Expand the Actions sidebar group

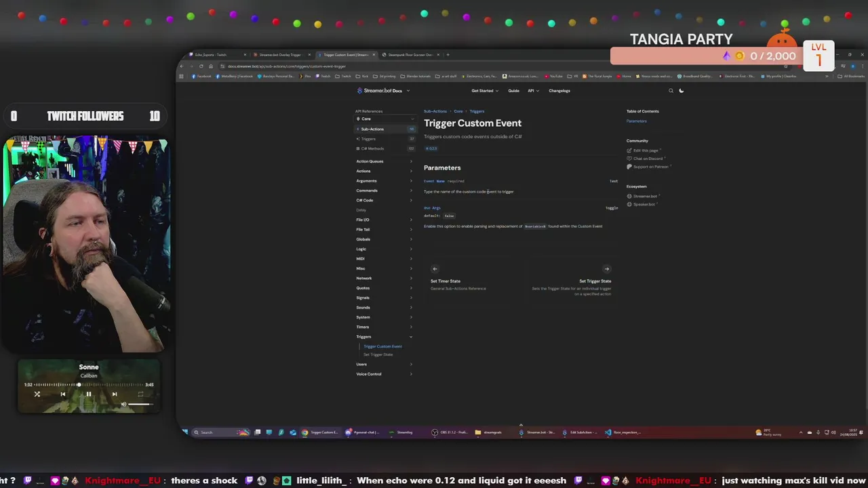[x=384, y=171]
